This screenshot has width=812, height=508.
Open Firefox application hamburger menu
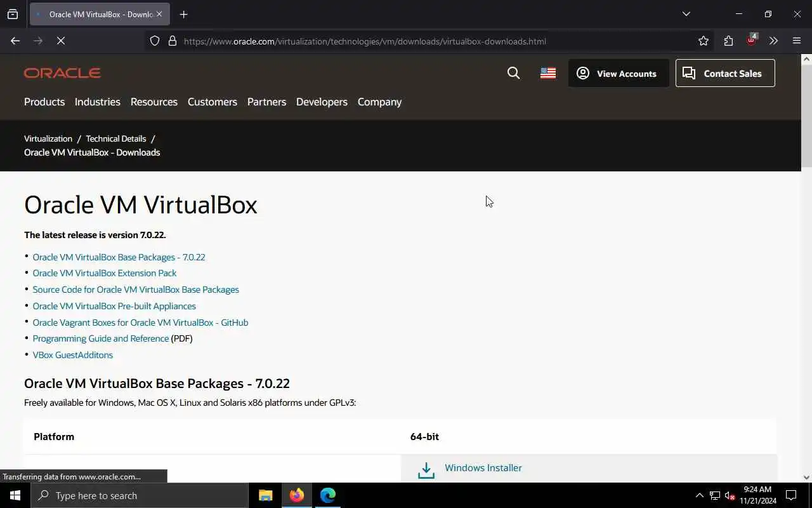coord(797,41)
